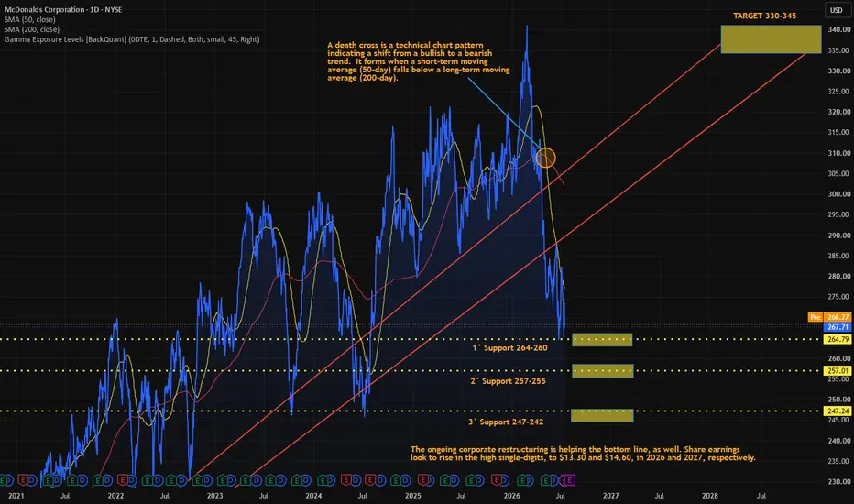Screen dimensions: 854x504
Task: Select the TARGET 330-345 text annotation
Action: click(764, 16)
